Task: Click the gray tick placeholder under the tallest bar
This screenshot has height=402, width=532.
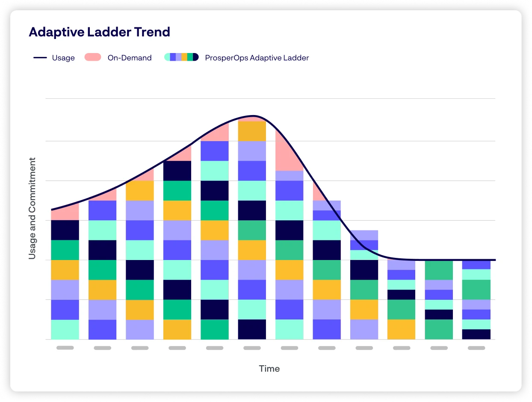Action: coord(252,348)
